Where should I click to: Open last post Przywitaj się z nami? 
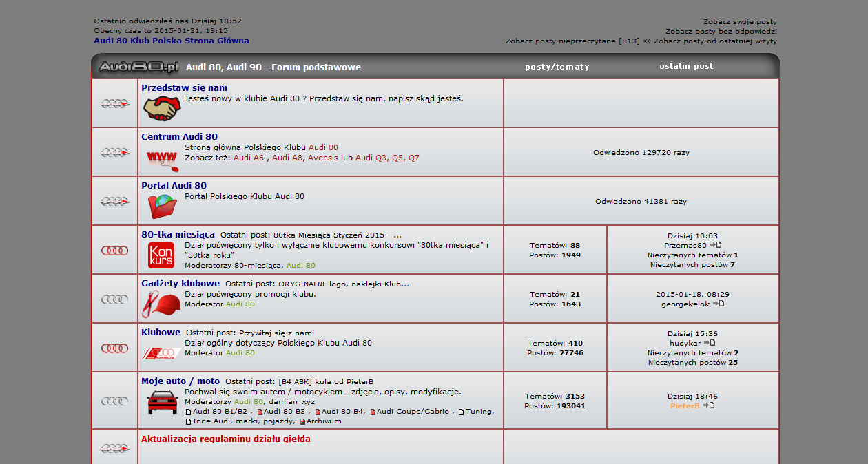click(x=276, y=333)
